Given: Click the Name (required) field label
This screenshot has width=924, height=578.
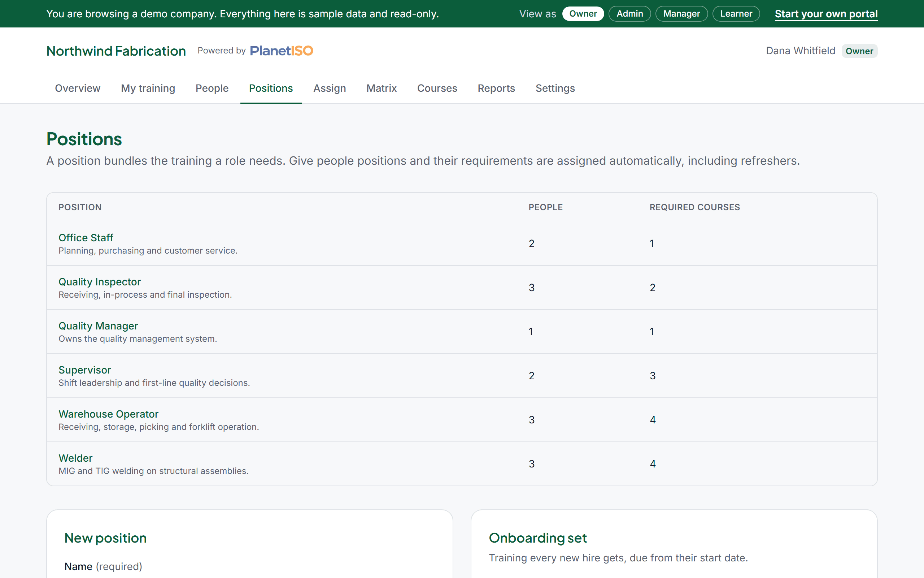Looking at the screenshot, I should pos(103,566).
